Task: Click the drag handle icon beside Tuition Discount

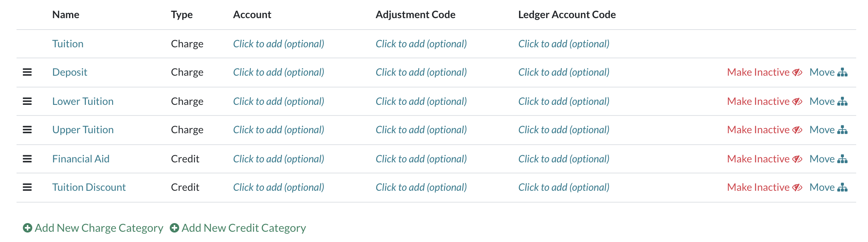Action: point(27,187)
